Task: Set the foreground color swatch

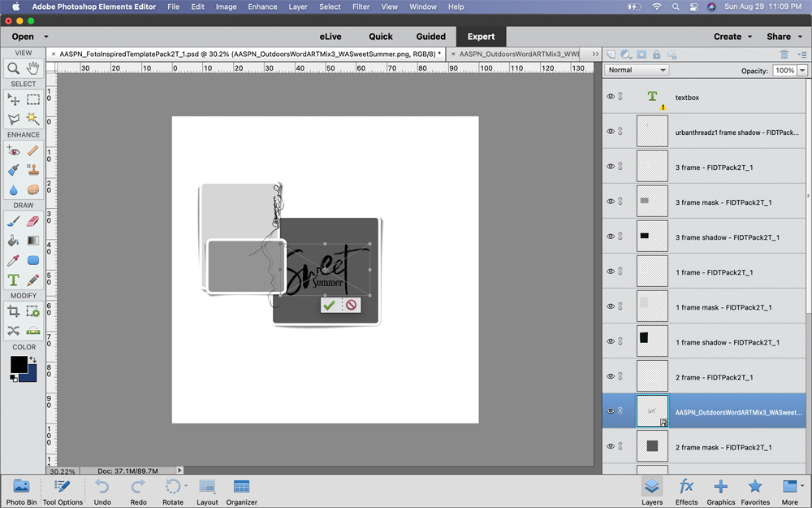Action: (19, 364)
